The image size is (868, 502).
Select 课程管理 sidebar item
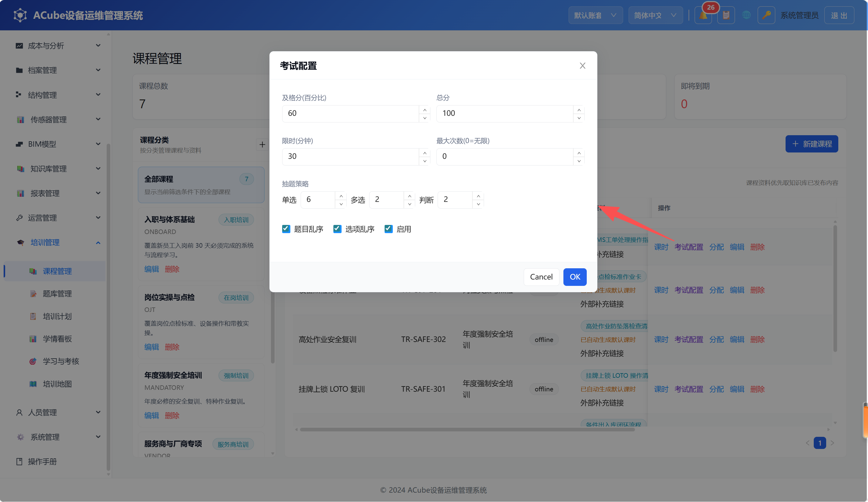(55, 271)
